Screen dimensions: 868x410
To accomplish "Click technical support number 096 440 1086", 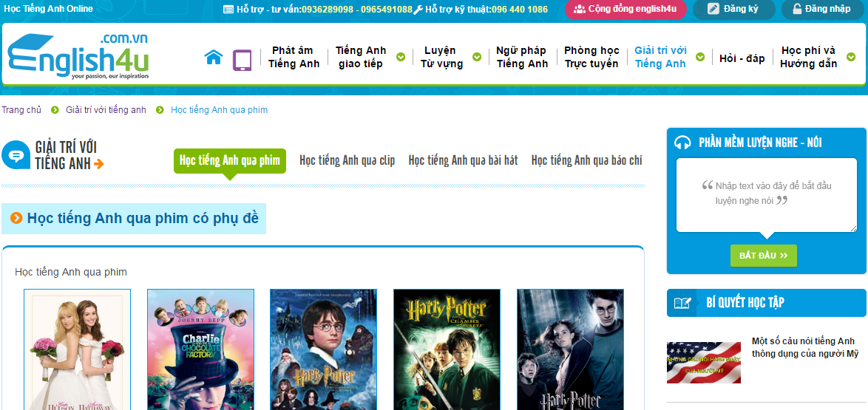I will (x=519, y=10).
